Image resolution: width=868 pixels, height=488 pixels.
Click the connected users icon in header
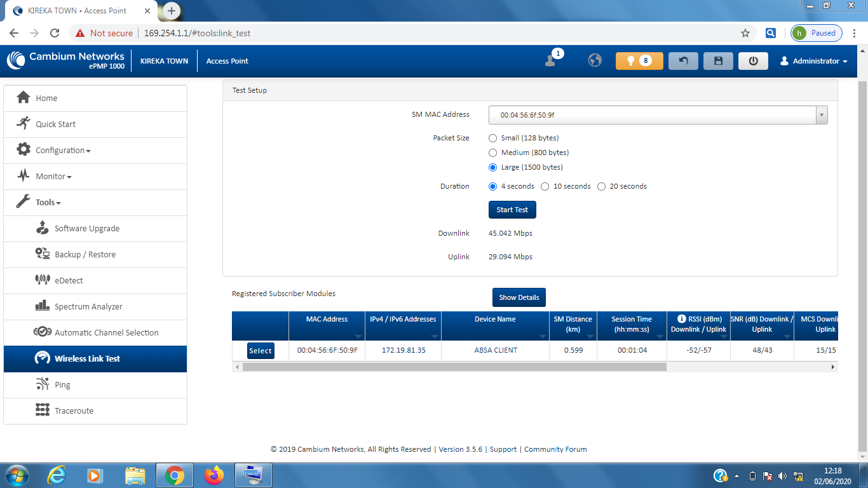(551, 60)
